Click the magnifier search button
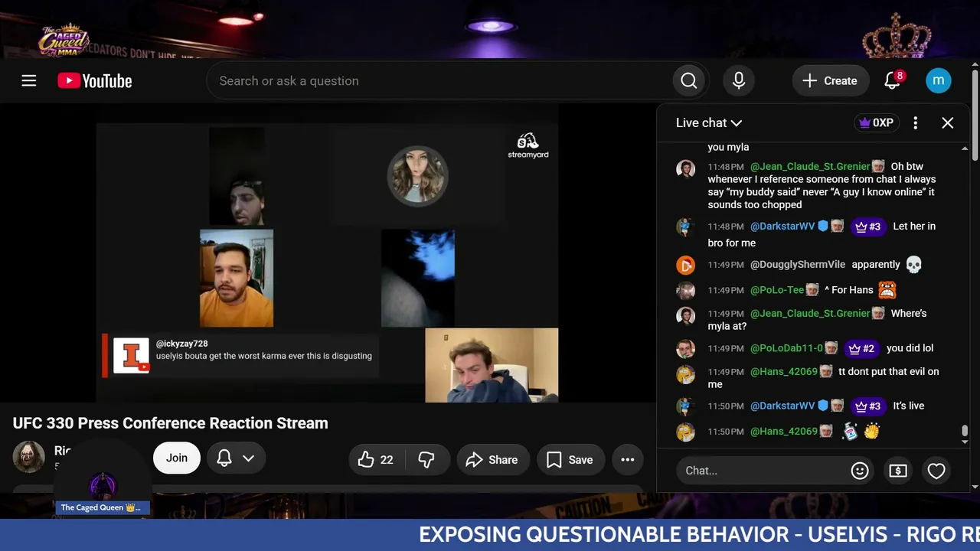The height and width of the screenshot is (551, 980). click(689, 81)
